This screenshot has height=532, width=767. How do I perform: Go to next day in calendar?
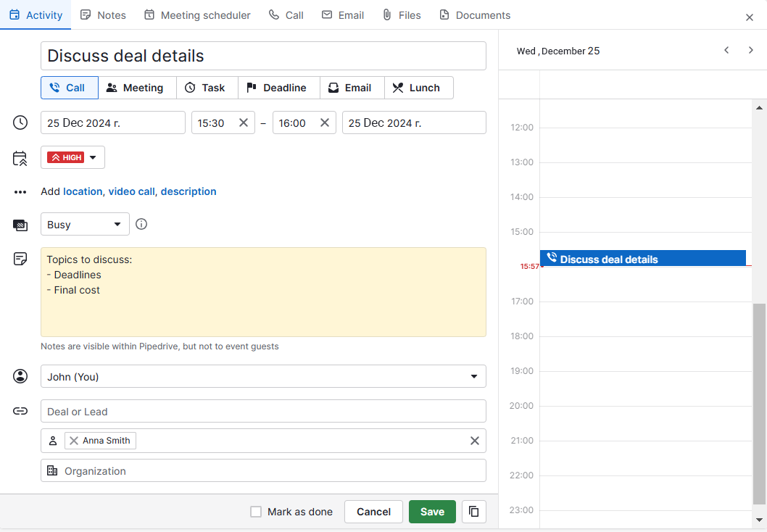pos(750,50)
